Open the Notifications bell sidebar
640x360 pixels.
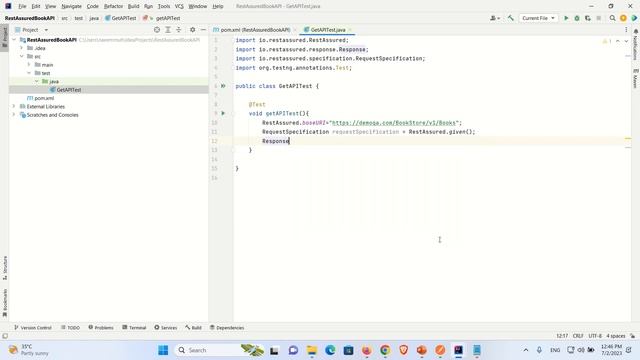click(636, 44)
